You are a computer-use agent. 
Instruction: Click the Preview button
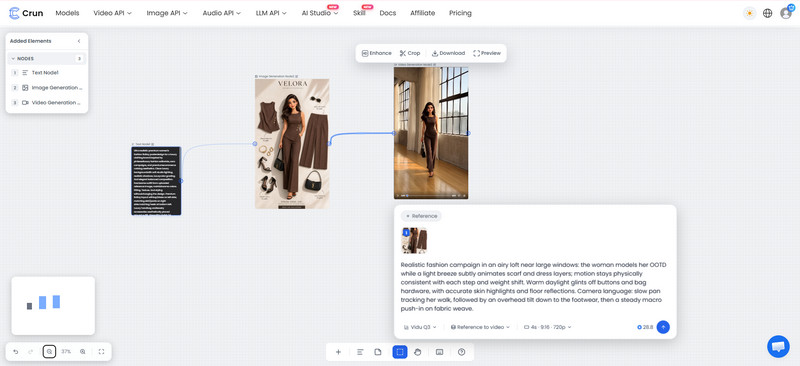(x=487, y=53)
